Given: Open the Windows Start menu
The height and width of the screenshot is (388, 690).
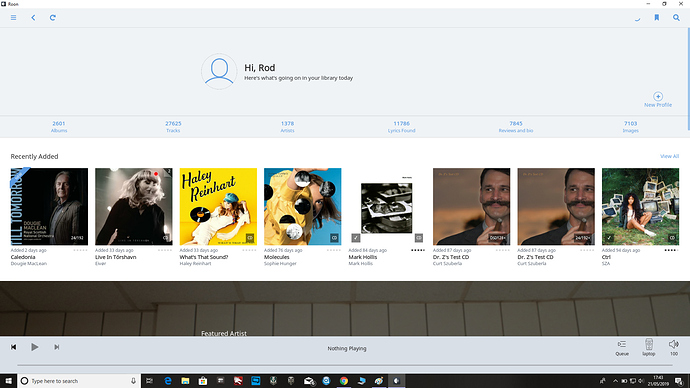Looking at the screenshot, I should click(8, 381).
